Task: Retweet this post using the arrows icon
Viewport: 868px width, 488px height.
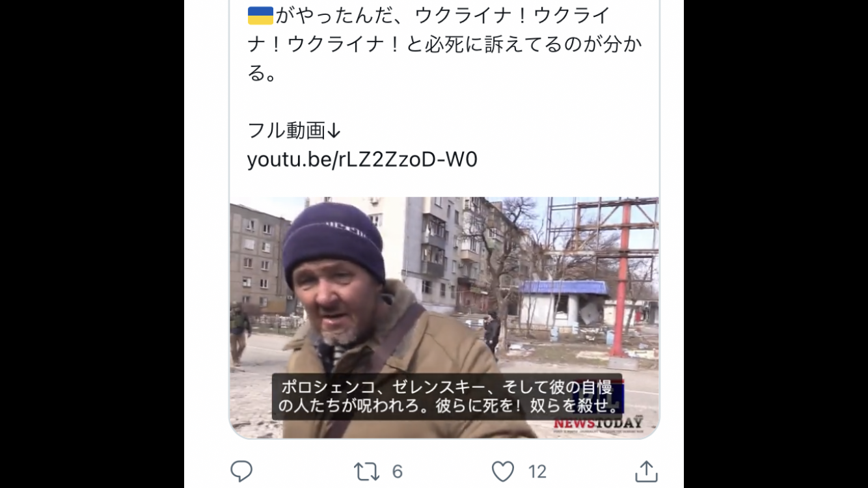Action: click(366, 471)
